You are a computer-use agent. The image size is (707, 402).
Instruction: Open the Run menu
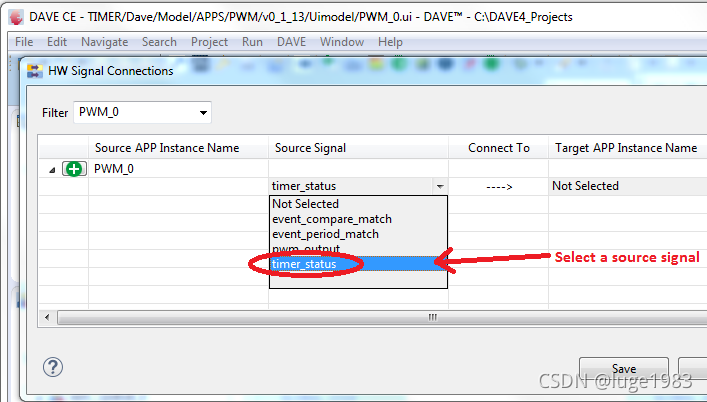(x=252, y=42)
